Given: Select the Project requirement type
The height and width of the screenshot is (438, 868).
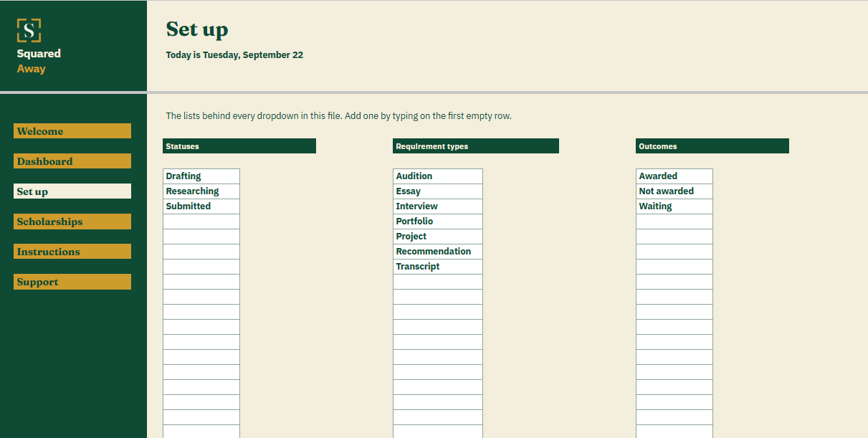Looking at the screenshot, I should click(438, 237).
